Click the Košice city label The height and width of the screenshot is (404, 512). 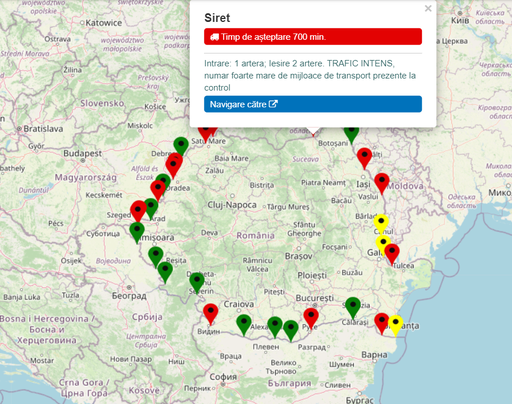point(155,107)
